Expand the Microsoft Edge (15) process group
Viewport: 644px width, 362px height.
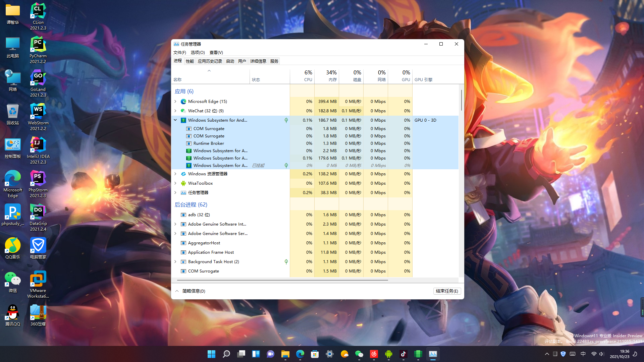175,102
